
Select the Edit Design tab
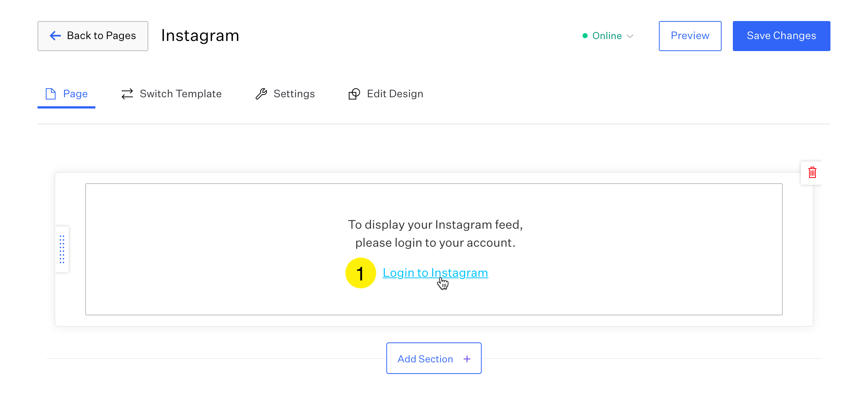395,94
